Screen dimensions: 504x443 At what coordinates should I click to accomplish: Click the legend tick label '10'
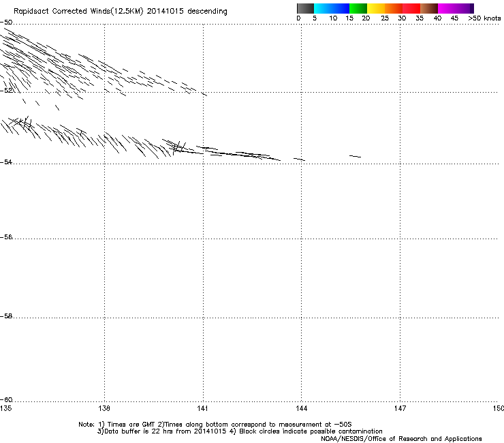tap(332, 18)
